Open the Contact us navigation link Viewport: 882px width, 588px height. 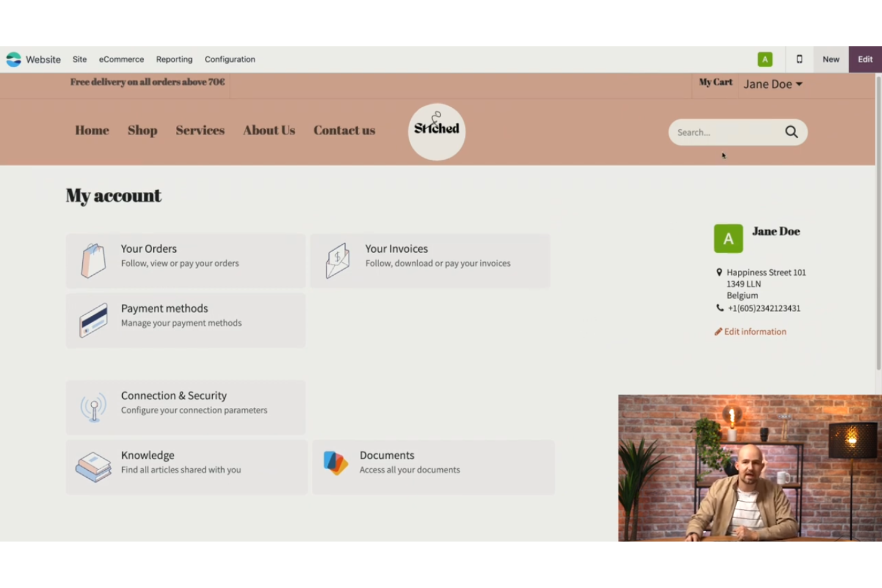click(x=344, y=130)
